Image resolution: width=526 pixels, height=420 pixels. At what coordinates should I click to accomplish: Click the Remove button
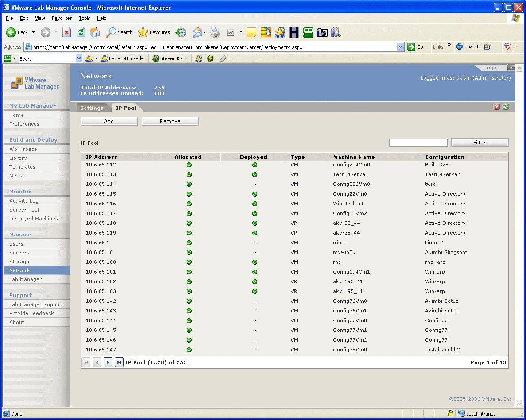[170, 121]
